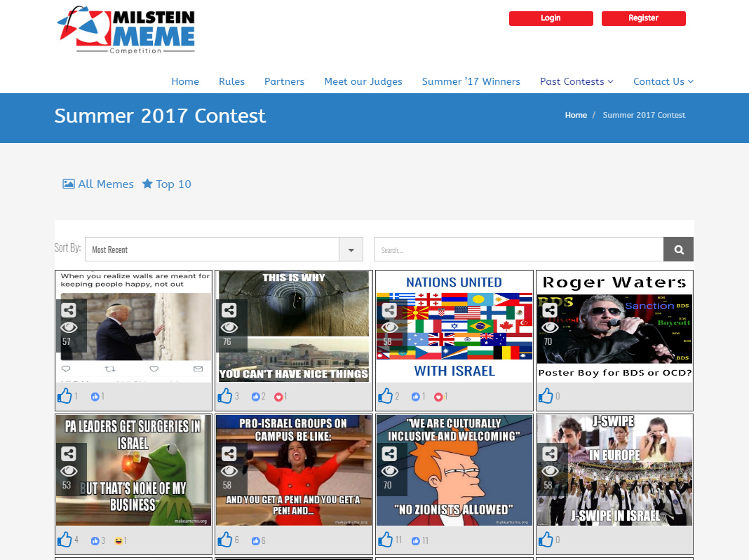Like the Kermit 'PA Leaders' meme

(65, 540)
